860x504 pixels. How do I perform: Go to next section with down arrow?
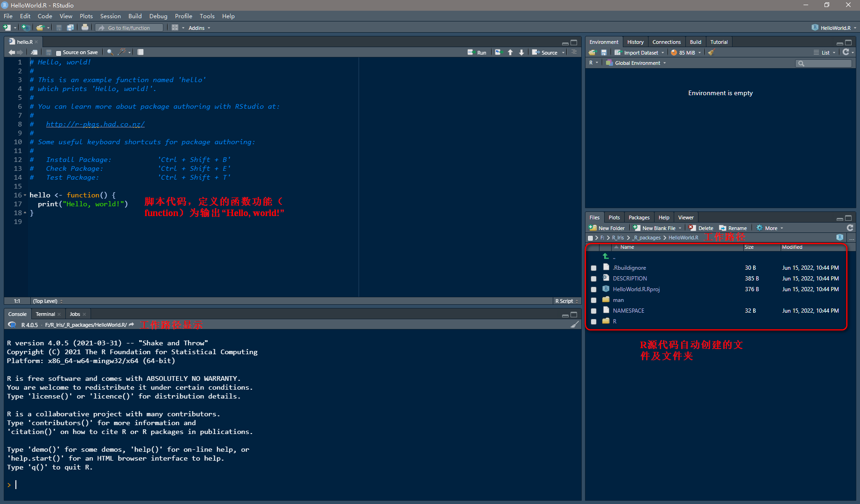point(522,52)
